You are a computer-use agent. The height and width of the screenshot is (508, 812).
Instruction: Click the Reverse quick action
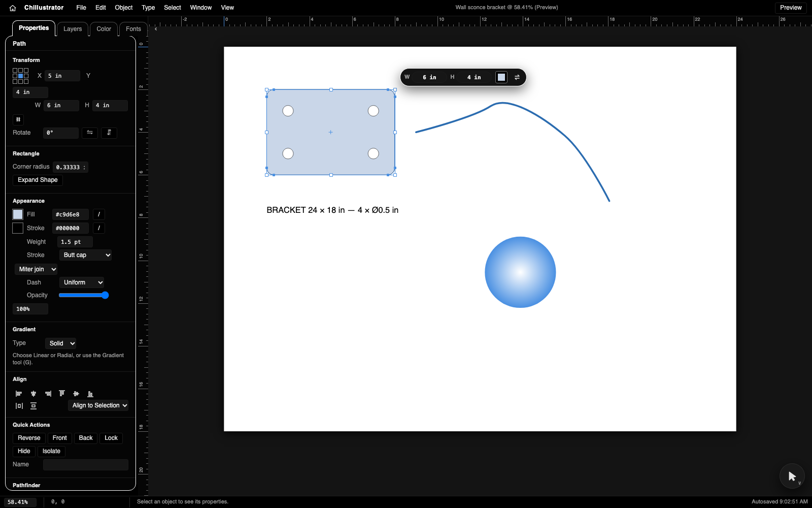coord(29,438)
